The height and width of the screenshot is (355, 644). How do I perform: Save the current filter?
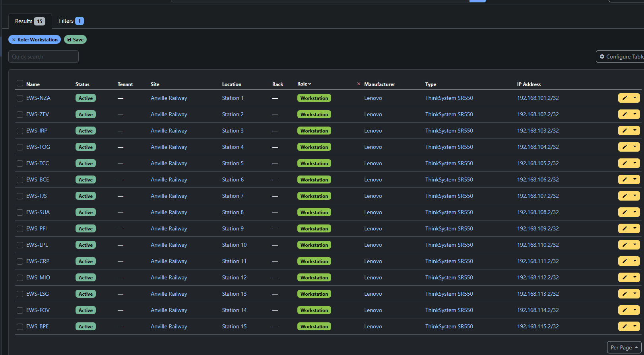75,40
